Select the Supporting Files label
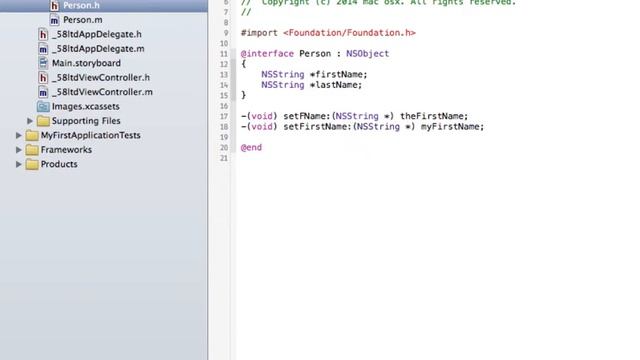640x360 pixels. (x=86, y=121)
